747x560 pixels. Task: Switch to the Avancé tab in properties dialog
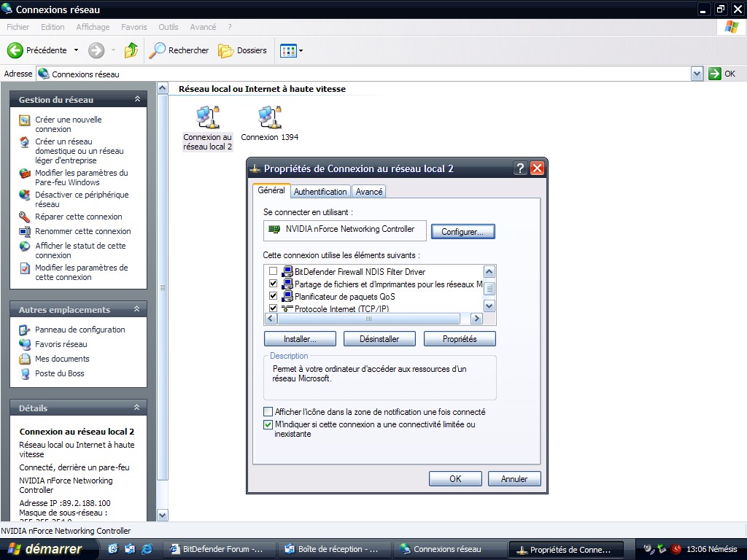coord(368,192)
